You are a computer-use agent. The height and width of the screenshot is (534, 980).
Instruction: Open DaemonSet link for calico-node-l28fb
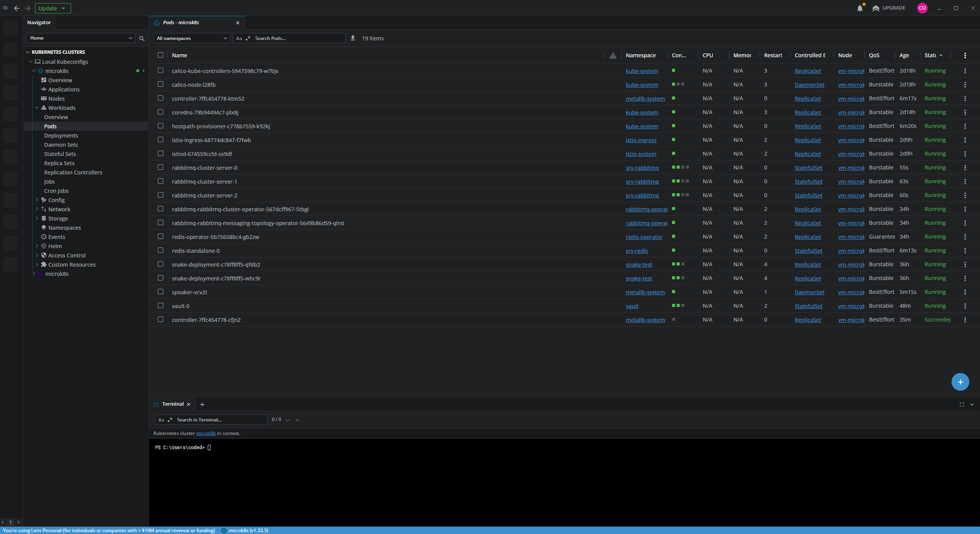[x=809, y=85]
